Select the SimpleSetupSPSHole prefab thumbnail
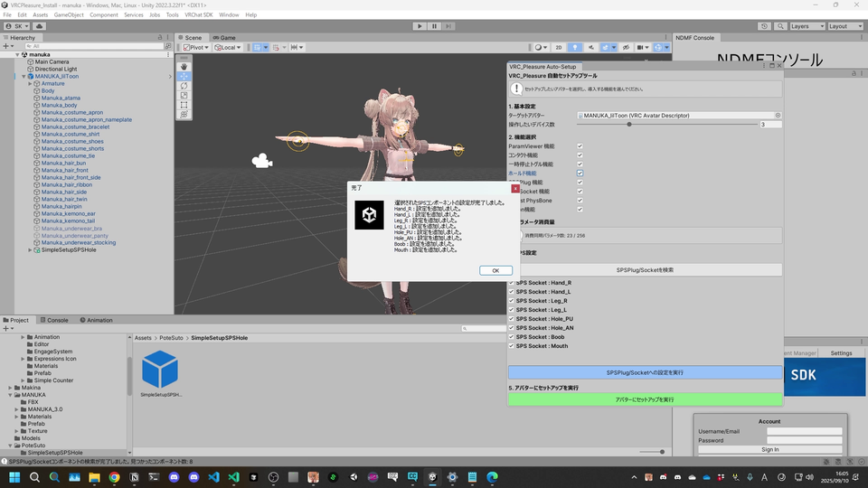This screenshot has width=868, height=488. tap(160, 370)
